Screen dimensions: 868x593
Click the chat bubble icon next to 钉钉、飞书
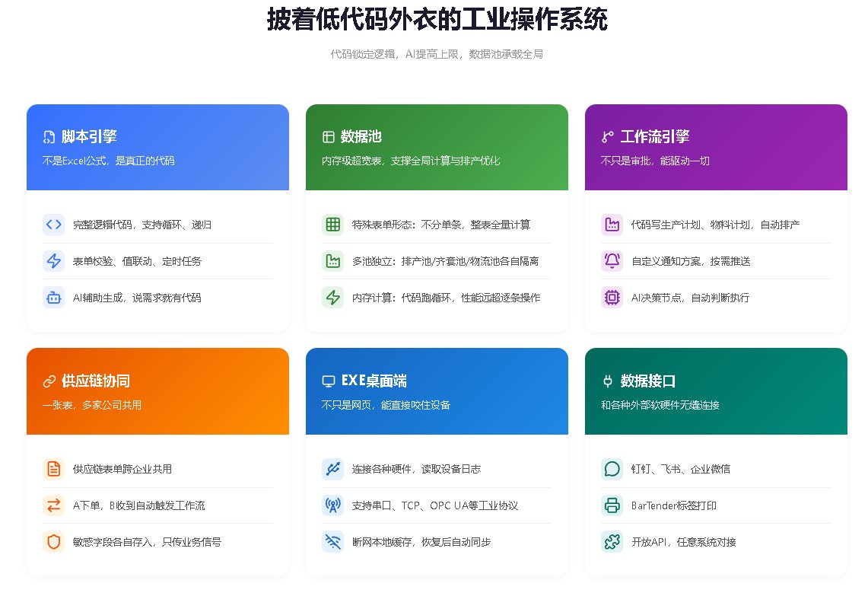point(612,470)
